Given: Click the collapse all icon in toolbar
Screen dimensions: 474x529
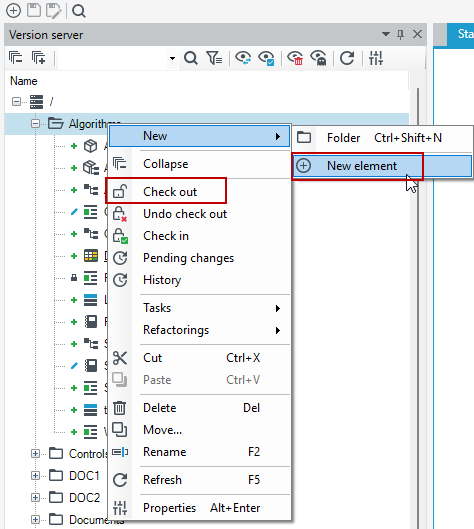Looking at the screenshot, I should (16, 58).
